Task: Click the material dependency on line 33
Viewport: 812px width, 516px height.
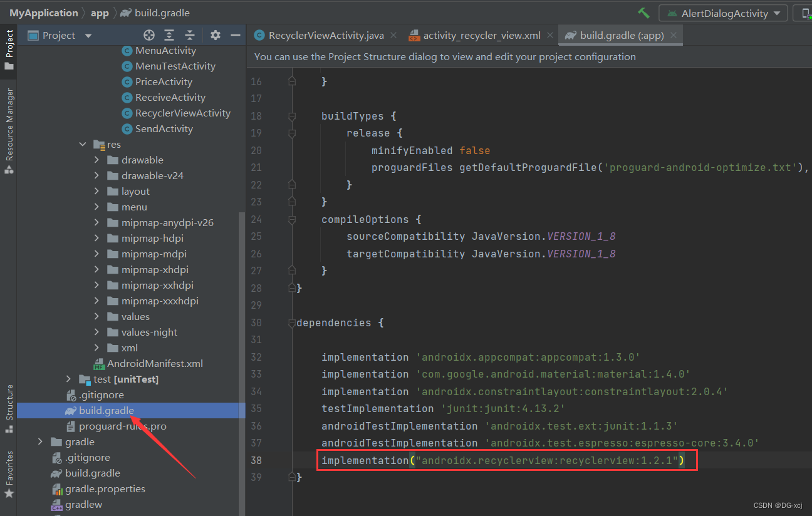Action: click(x=506, y=374)
